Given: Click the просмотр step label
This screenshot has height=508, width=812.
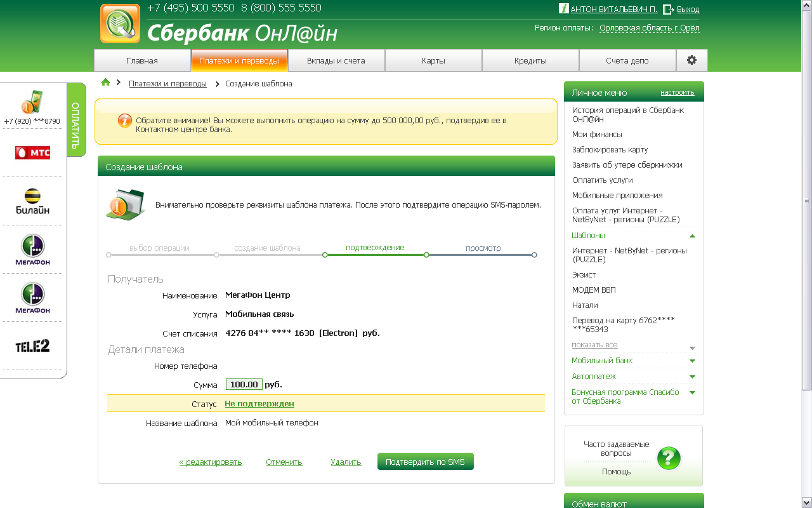Looking at the screenshot, I should (483, 248).
